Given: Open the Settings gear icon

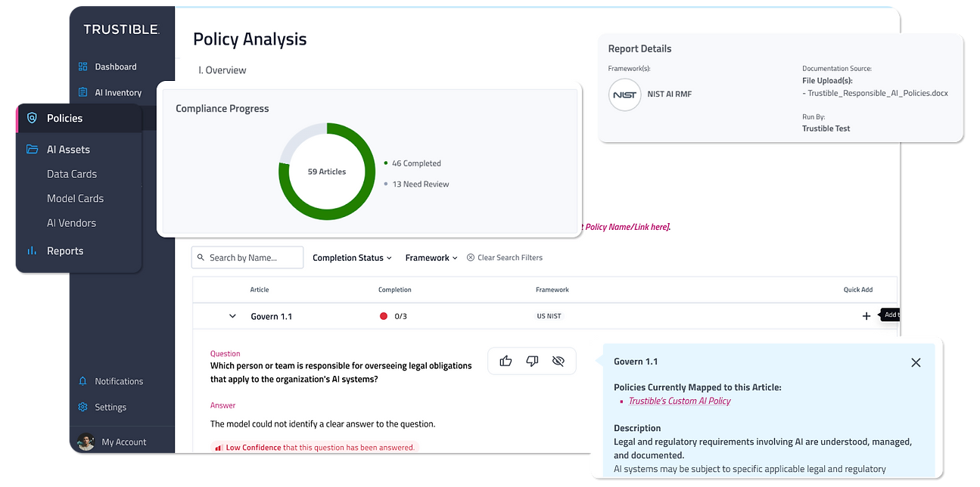Looking at the screenshot, I should [x=83, y=407].
